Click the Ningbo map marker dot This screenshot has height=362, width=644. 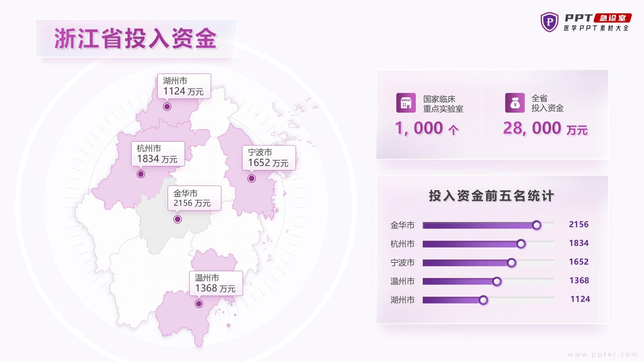click(x=251, y=178)
